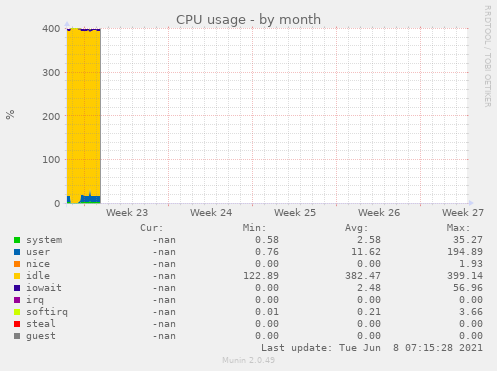The image size is (497, 371).
Task: Click the Last update timestamp text
Action: 372,348
